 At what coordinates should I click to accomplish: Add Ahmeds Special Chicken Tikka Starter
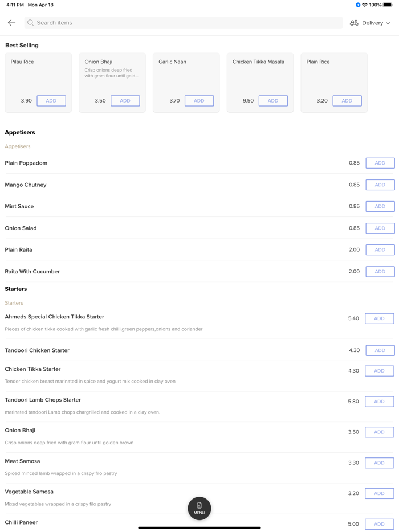click(379, 318)
